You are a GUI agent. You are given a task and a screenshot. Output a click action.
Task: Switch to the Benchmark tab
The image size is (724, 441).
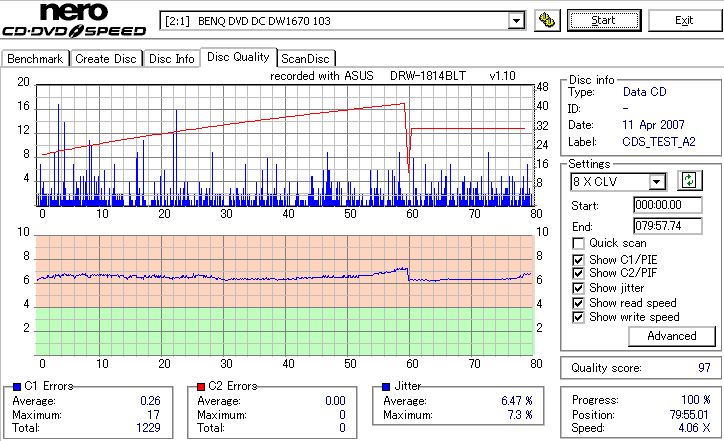pos(35,59)
